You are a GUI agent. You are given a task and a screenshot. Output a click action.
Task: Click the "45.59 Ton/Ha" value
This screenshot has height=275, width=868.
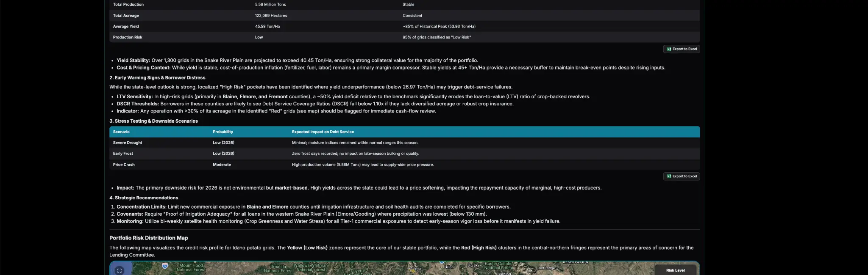tap(267, 26)
